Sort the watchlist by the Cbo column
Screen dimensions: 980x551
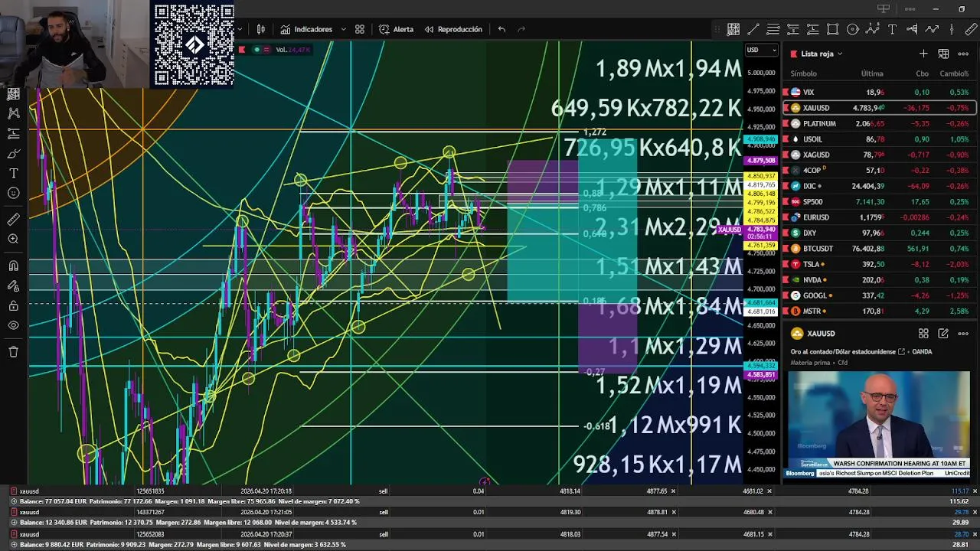coord(922,73)
